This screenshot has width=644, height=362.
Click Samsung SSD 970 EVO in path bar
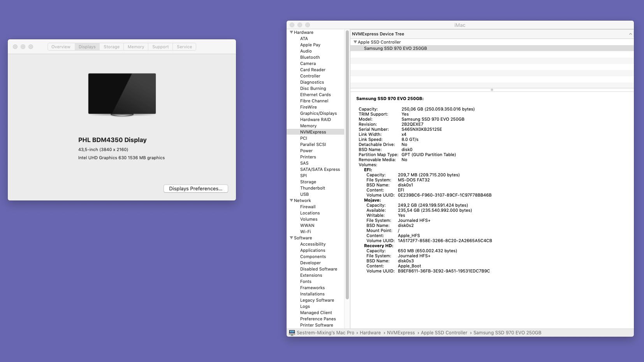(507, 333)
